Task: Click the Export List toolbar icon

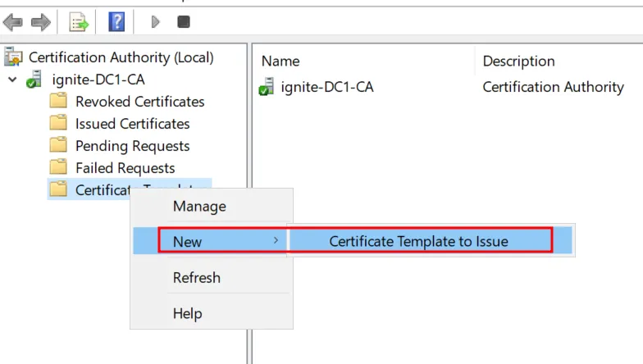Action: 79,22
